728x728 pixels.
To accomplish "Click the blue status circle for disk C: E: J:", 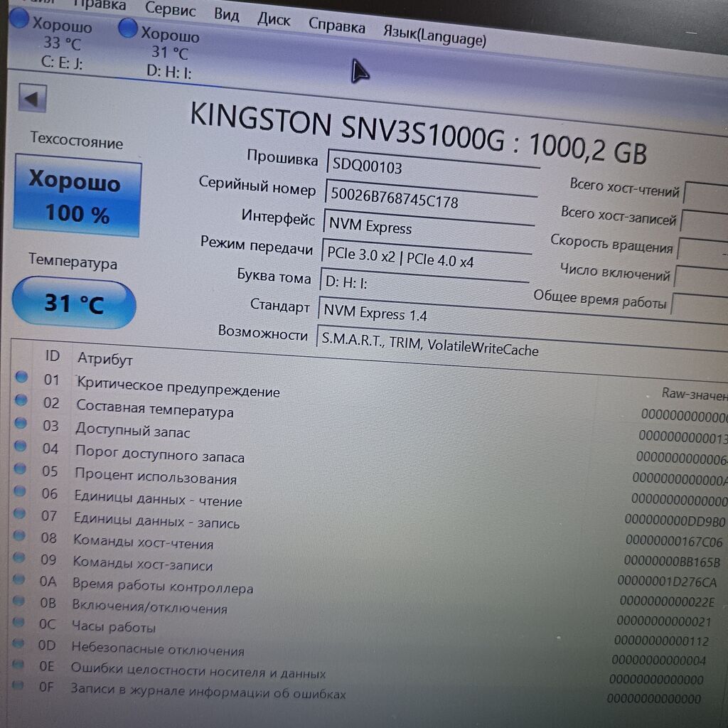I will [19, 19].
